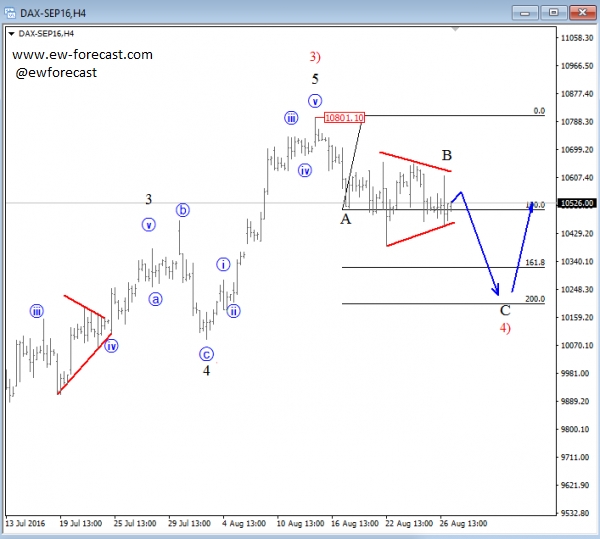The width and height of the screenshot is (600, 539).
Task: Click the wave A label
Action: (346, 219)
